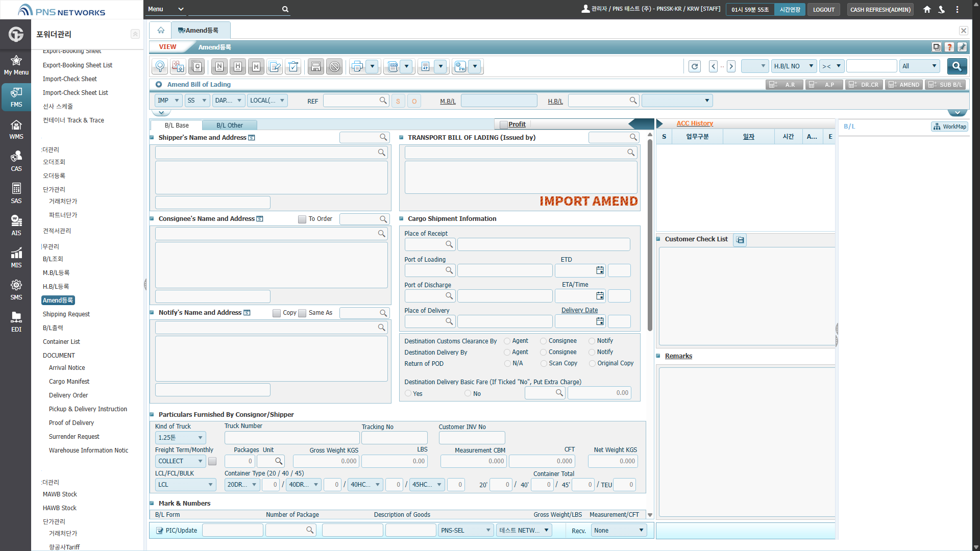This screenshot has height=551, width=980.
Task: Click the home icon in top bar
Action: (x=927, y=9)
